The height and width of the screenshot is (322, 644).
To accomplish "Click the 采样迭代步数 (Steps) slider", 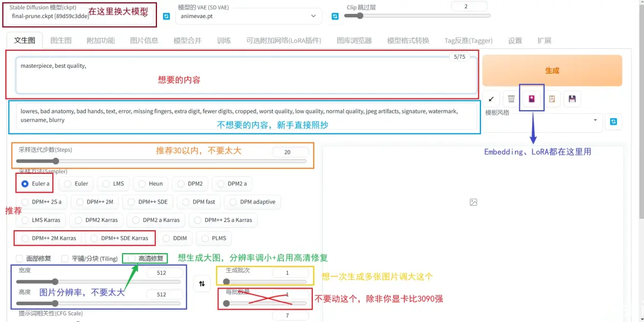I will click(162, 161).
